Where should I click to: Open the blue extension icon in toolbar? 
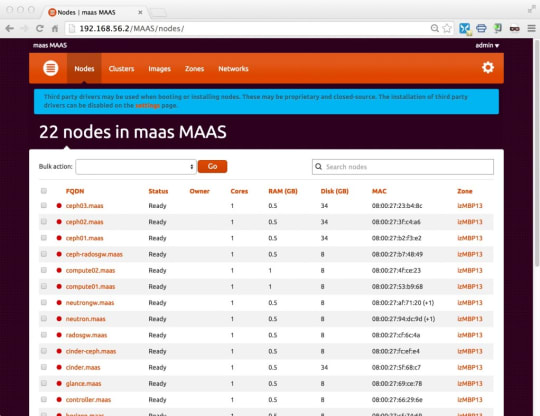pyautogui.click(x=465, y=28)
